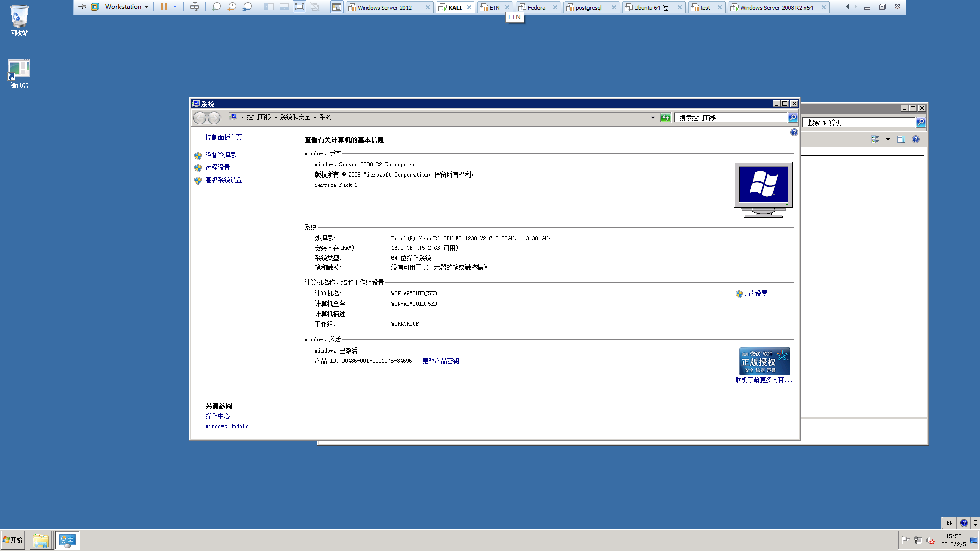The height and width of the screenshot is (551, 980).
Task: Click the change view icon in background window
Action: pos(876,139)
